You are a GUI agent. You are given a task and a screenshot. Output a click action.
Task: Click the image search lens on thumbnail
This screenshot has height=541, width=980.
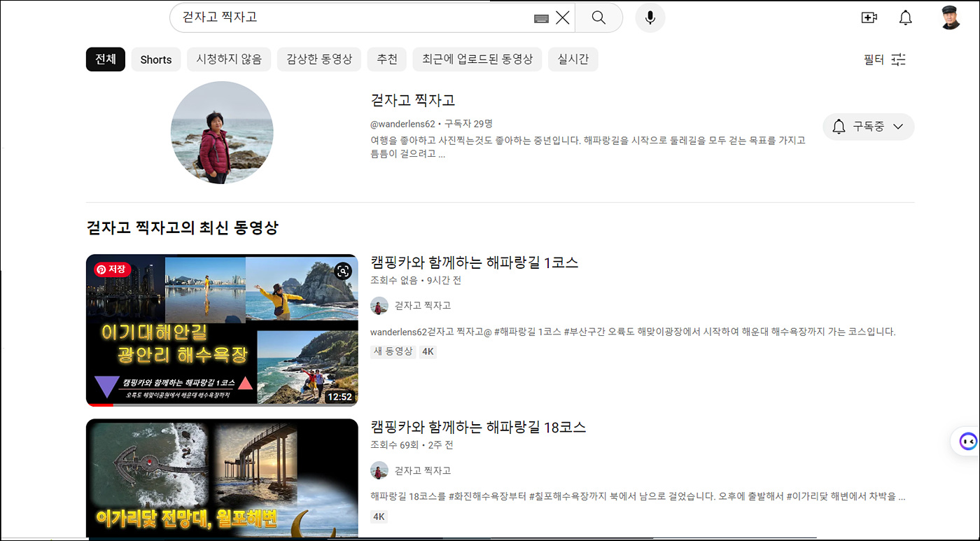342,271
